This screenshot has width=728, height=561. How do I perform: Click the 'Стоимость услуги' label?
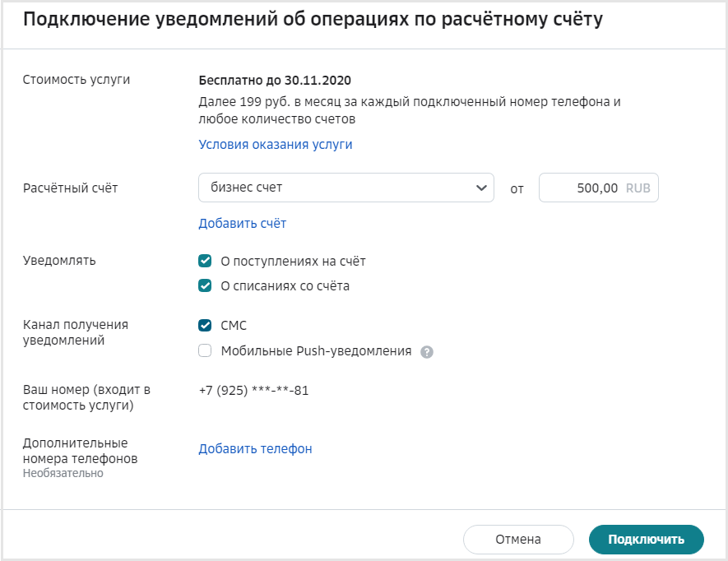[x=77, y=80]
